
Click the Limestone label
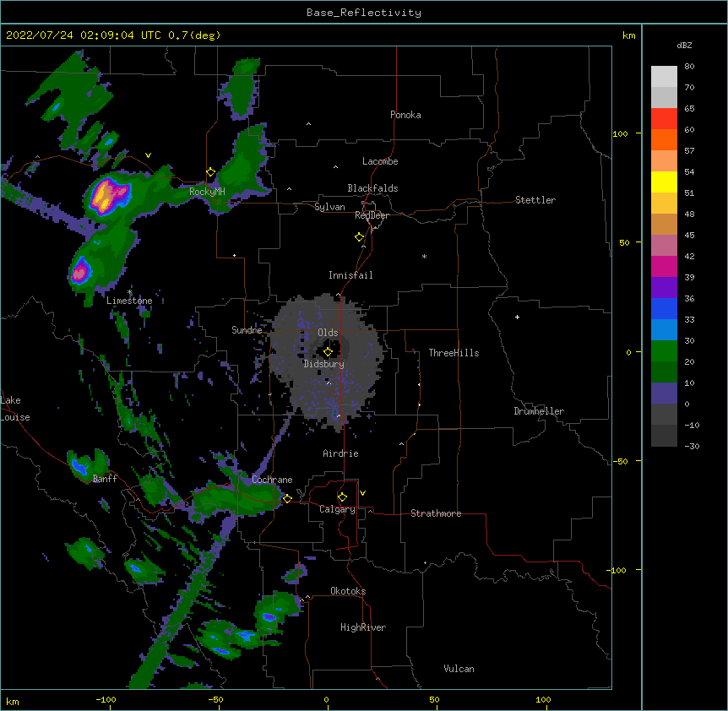click(129, 301)
